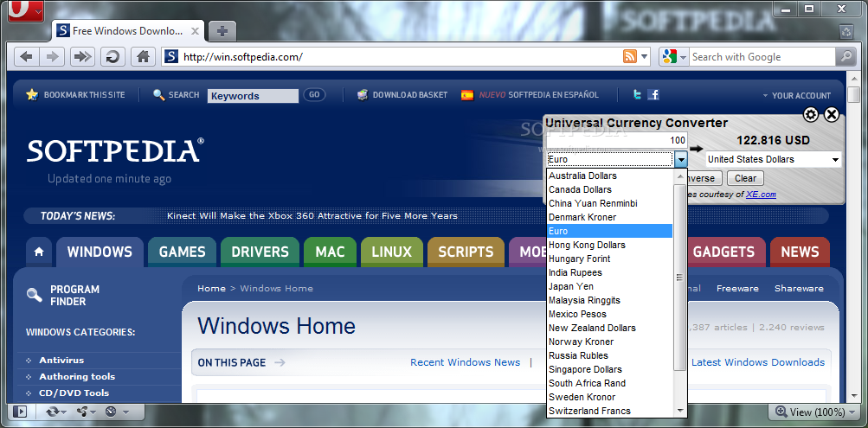Open the News tab
The width and height of the screenshot is (868, 428).
[x=800, y=252]
